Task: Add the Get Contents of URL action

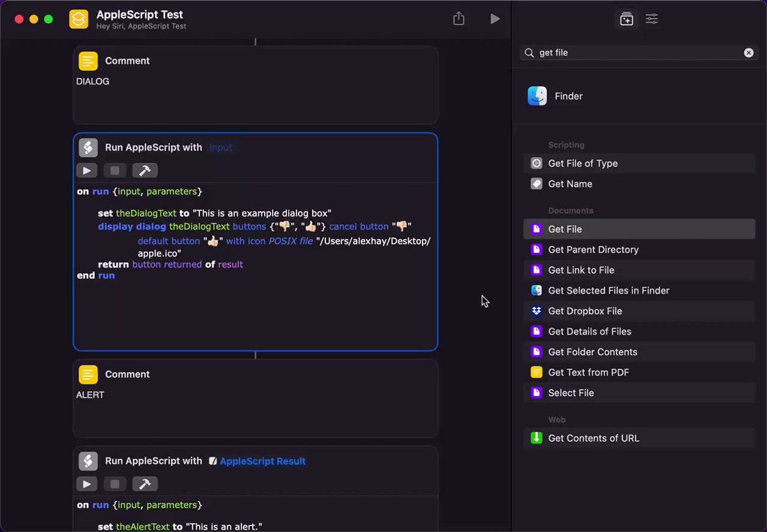Action: [639, 438]
